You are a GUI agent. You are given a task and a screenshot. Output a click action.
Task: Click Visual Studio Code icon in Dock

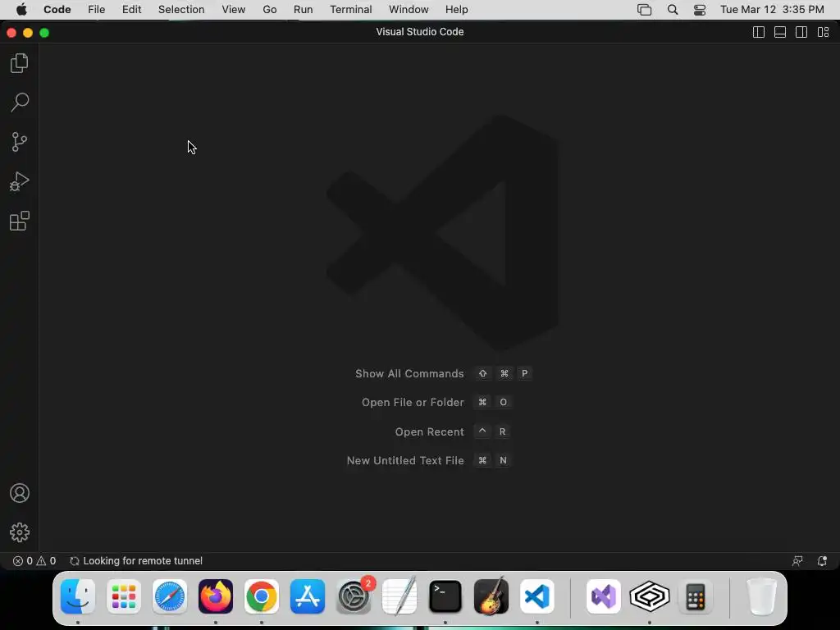point(537,596)
